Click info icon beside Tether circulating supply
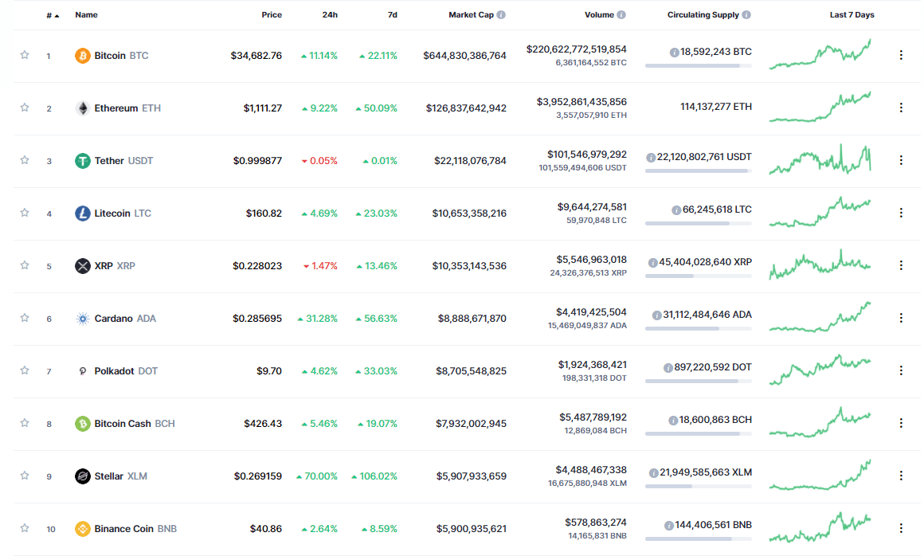This screenshot has height=560, width=924. click(x=651, y=158)
